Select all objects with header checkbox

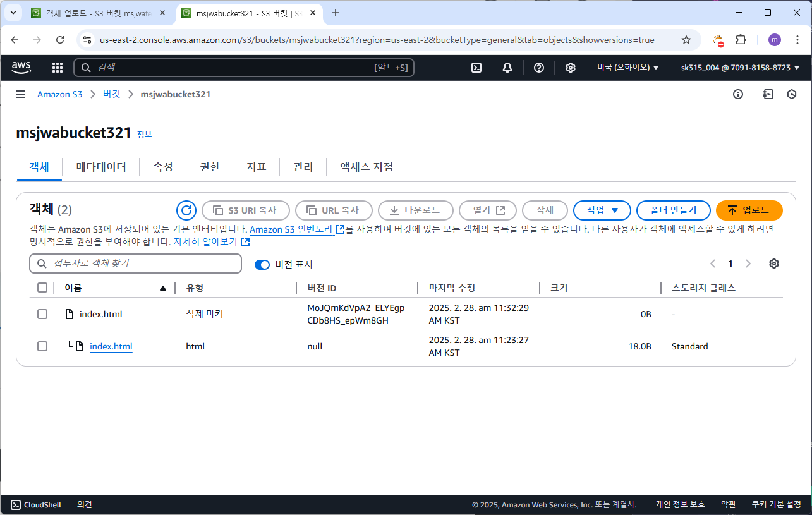(x=42, y=288)
